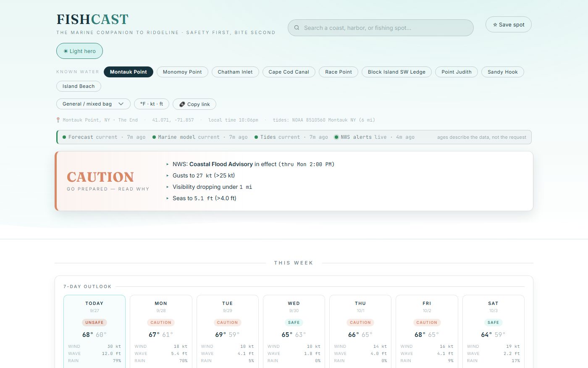Screen dimensions: 588x368
Task: Click the 7-DAY OUTLOOK heading
Action: pyautogui.click(x=87, y=286)
